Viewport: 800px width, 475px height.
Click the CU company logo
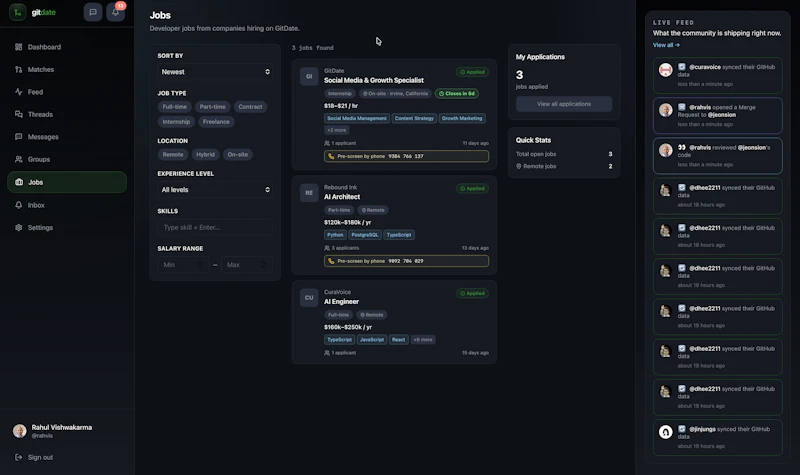(x=309, y=297)
